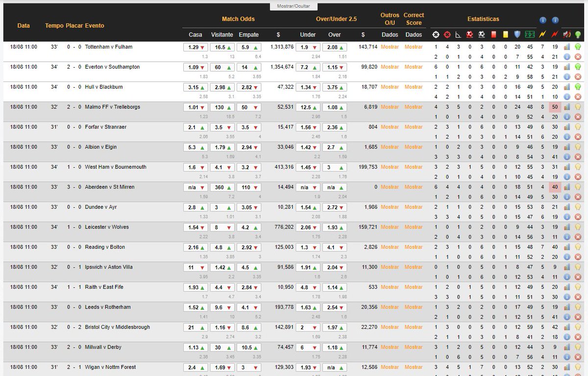Screen dimensions: 588x376
Task: Show Outros O/U data for Leicester v Wolves
Action: (390, 227)
